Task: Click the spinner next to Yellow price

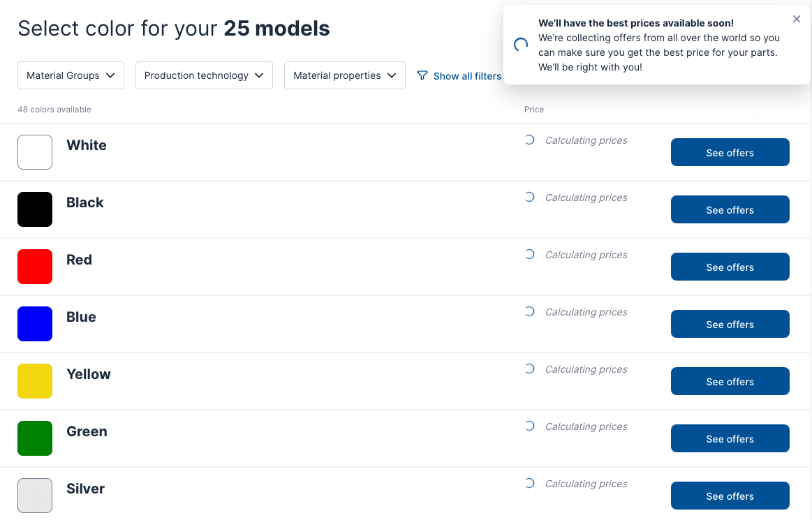Action: (529, 369)
